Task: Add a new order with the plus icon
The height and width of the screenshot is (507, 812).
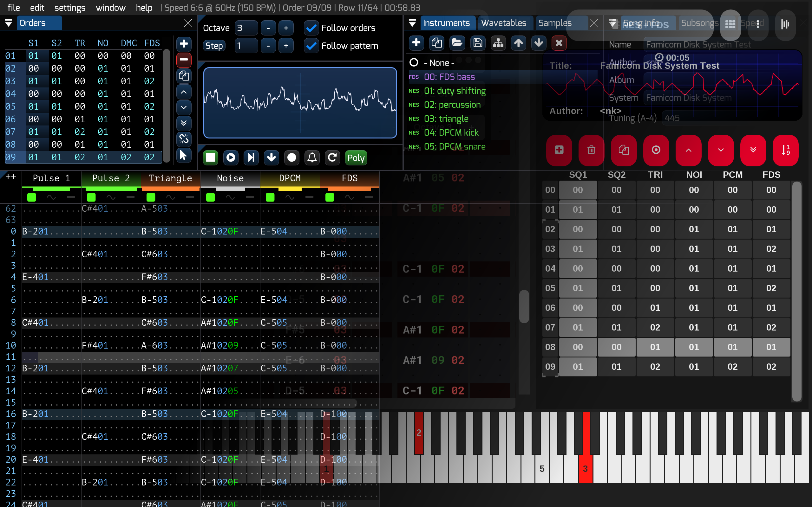Action: (184, 44)
